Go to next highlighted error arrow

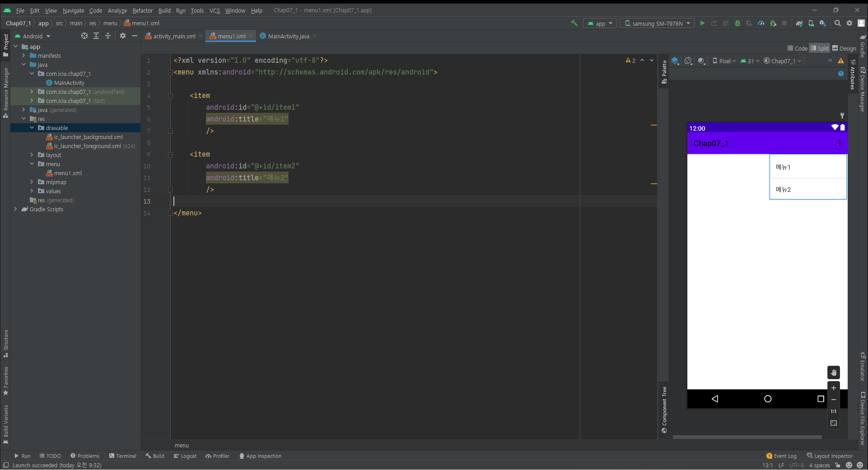652,60
